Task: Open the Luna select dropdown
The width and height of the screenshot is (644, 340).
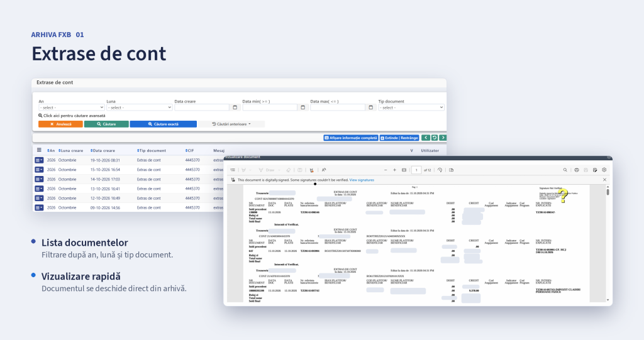Action: tap(139, 107)
